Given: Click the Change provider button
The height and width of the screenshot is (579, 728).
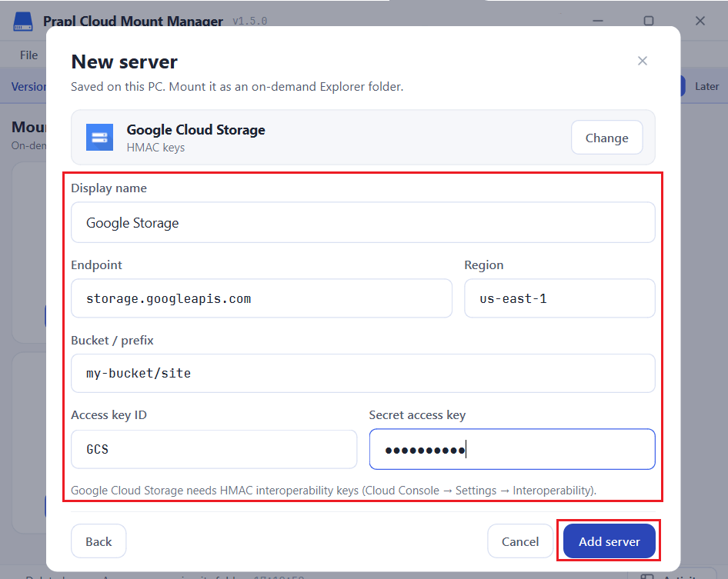Looking at the screenshot, I should point(607,138).
